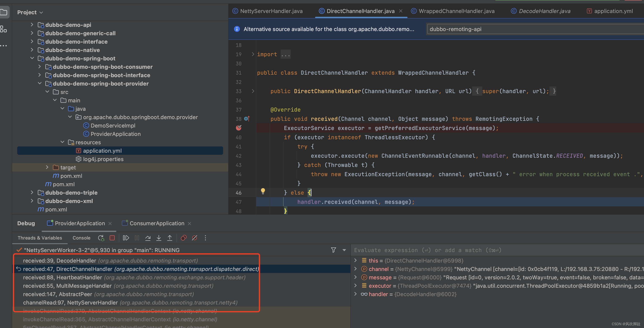Expand the message variable node

(355, 277)
